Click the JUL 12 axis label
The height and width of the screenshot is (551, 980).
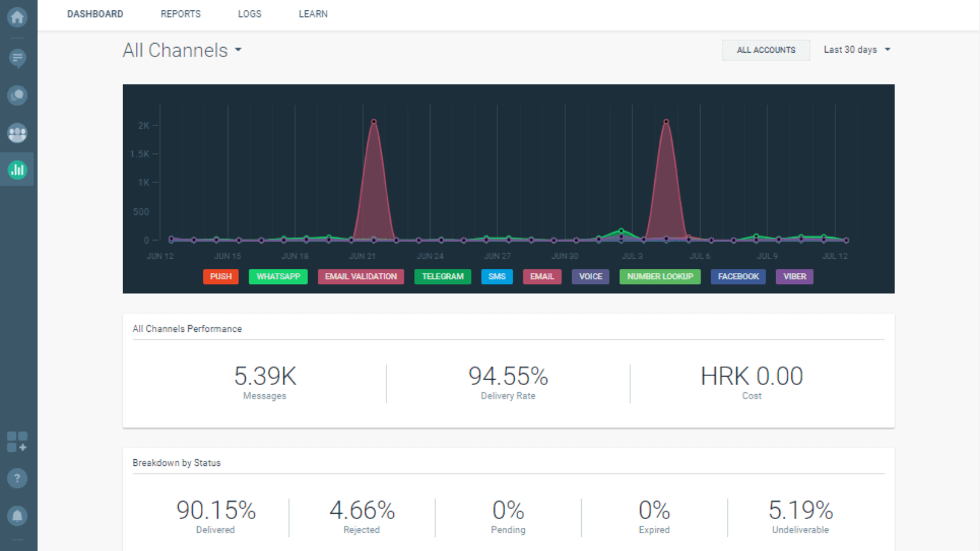tap(835, 256)
